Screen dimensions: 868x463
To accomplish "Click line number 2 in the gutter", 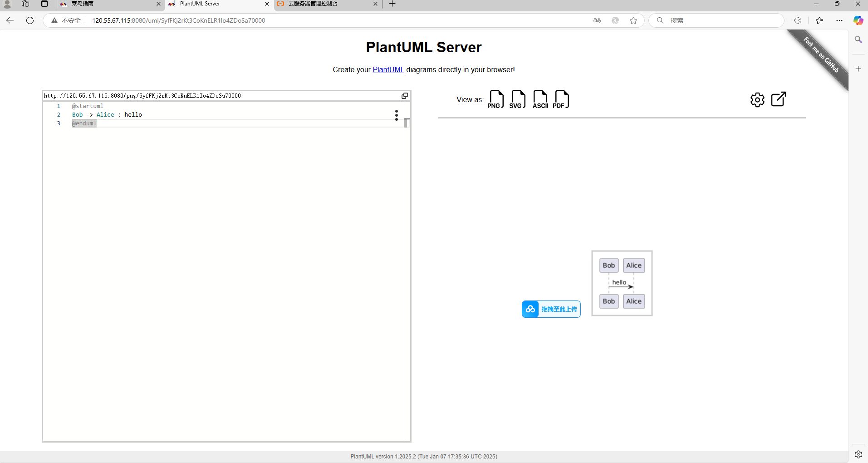I will click(59, 115).
